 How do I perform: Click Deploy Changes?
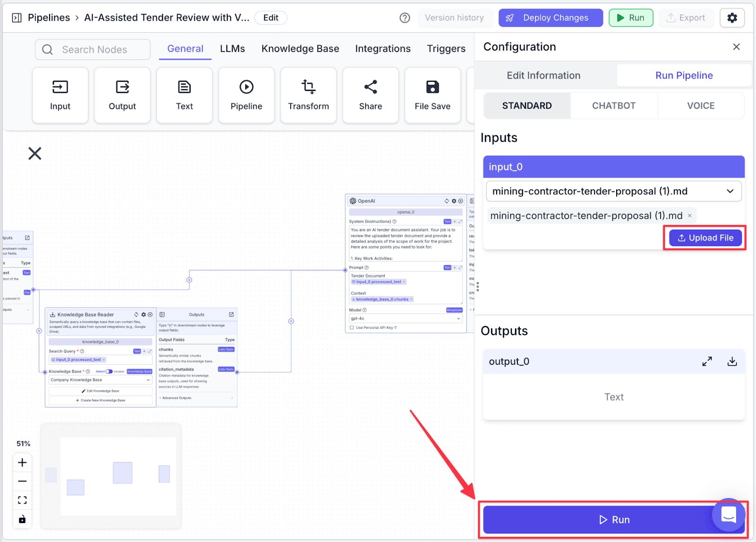(x=550, y=18)
